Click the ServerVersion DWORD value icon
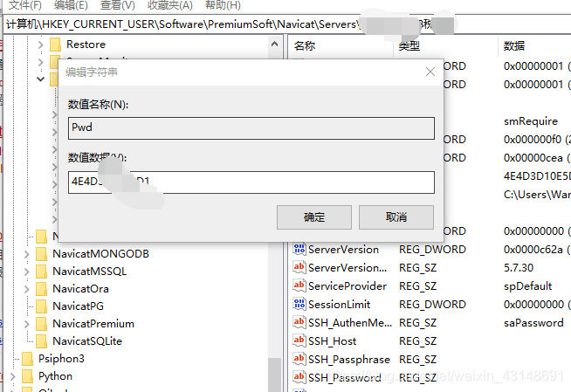This screenshot has height=392, width=571. tap(299, 249)
